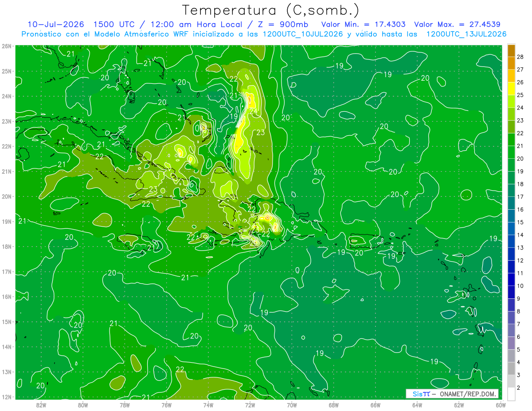Click the "78W" longitude label
This screenshot has width=532, height=411.
coord(125,405)
